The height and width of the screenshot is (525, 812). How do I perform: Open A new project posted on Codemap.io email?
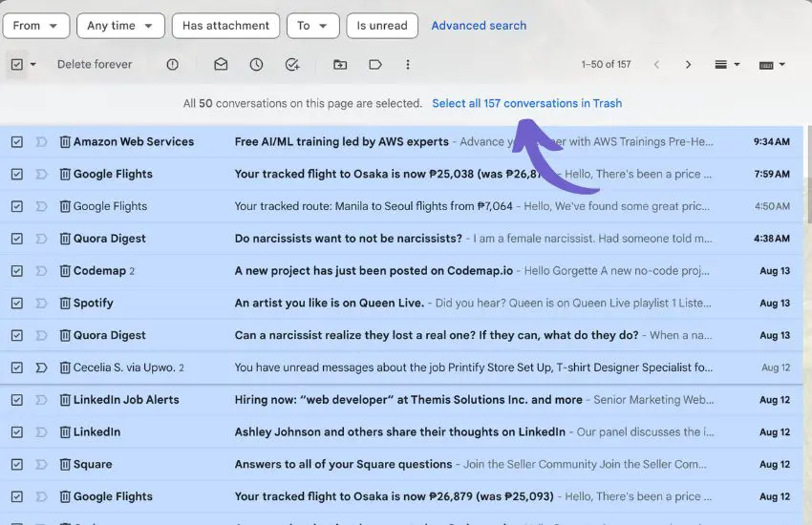374,270
